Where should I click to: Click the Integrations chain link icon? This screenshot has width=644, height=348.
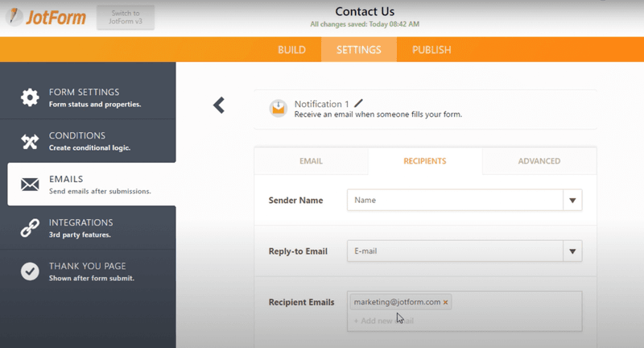(30, 228)
